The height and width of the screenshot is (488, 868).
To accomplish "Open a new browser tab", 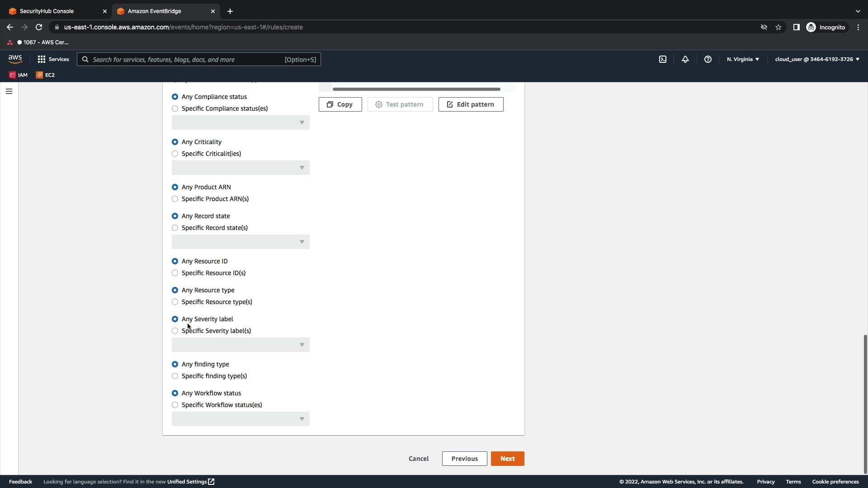I will (x=230, y=11).
